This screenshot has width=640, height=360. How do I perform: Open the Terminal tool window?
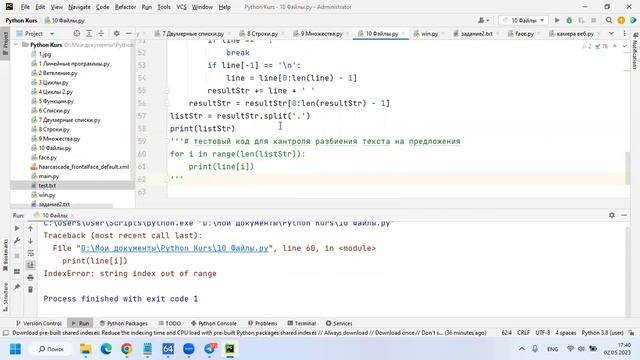tap(302, 323)
